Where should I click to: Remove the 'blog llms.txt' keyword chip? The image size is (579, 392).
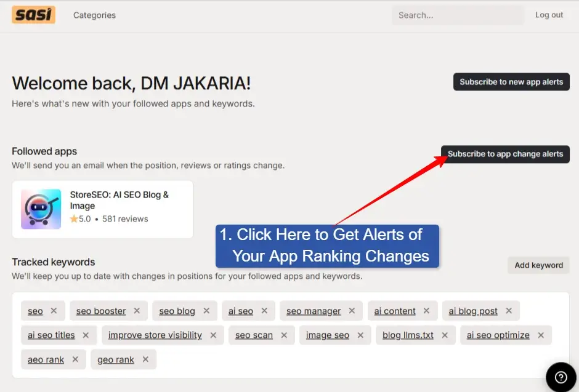coord(445,335)
